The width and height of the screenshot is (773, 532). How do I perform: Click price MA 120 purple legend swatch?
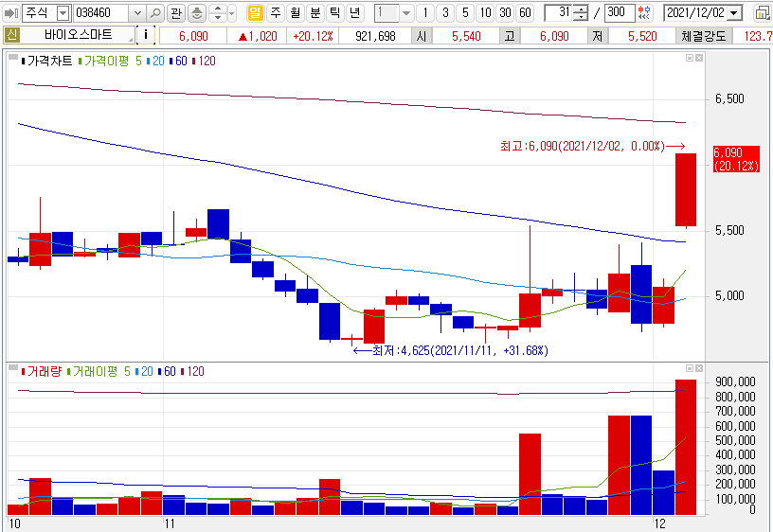coord(194,62)
